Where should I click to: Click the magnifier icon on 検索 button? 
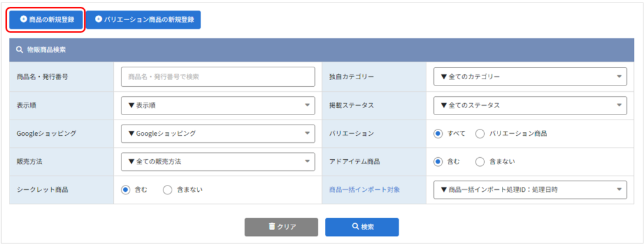coord(356,226)
